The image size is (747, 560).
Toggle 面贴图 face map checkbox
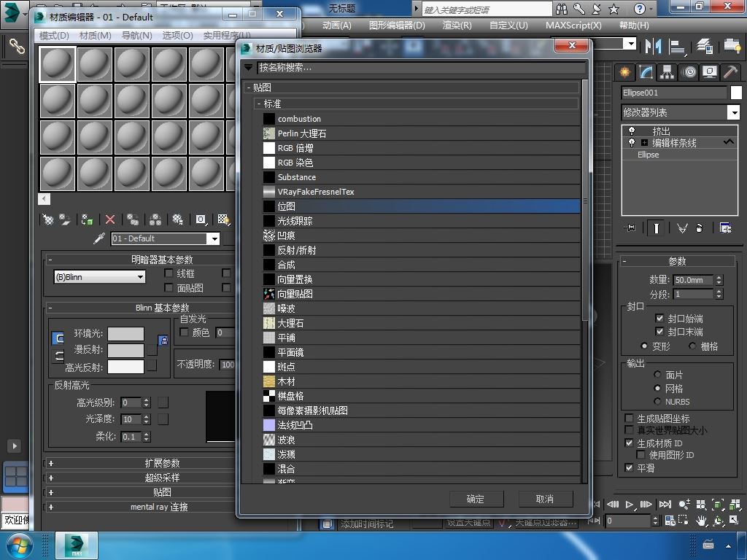click(169, 287)
